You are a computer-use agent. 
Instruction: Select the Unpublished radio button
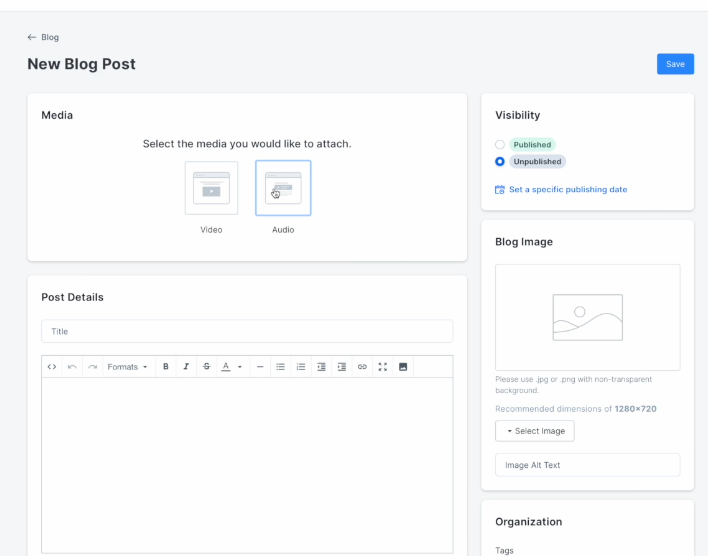click(x=500, y=161)
